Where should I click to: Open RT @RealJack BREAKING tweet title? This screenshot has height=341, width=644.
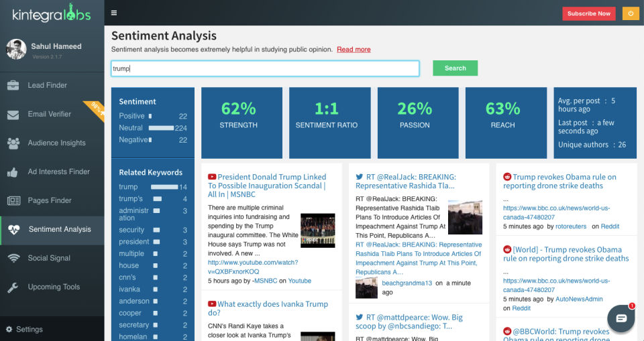[406, 182]
